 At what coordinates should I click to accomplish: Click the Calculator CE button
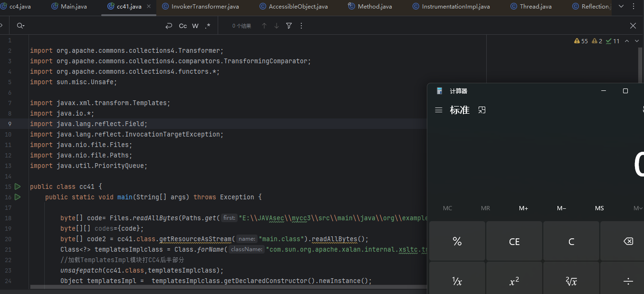pyautogui.click(x=514, y=241)
